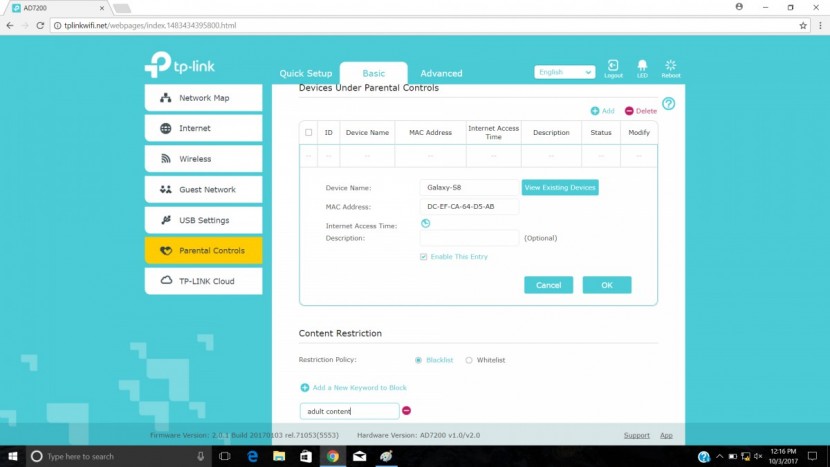Click the Cancel button
Viewport: 830px width, 467px height.
tap(548, 285)
